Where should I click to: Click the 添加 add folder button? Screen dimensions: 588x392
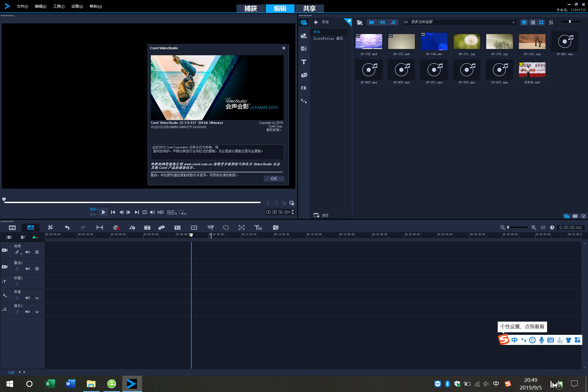click(321, 22)
